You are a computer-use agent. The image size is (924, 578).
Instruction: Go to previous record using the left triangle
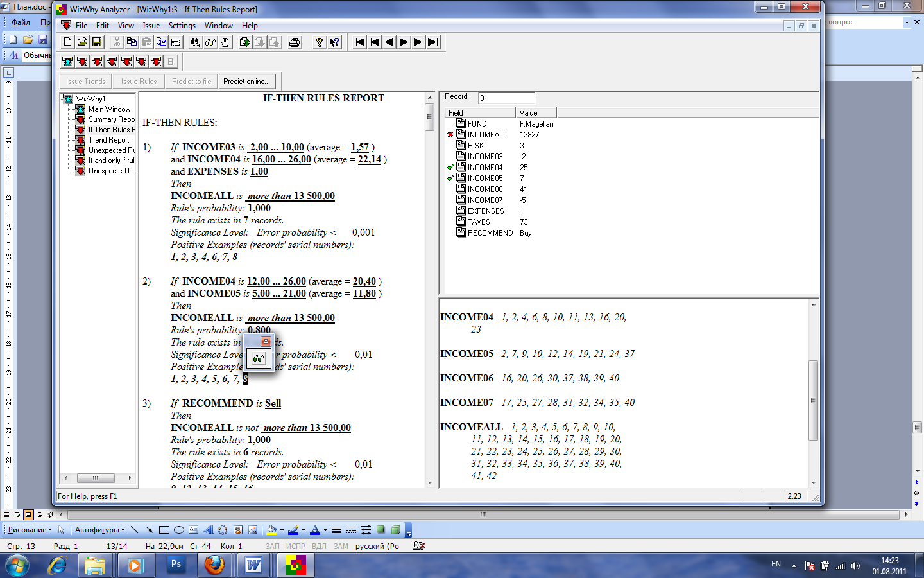point(389,42)
